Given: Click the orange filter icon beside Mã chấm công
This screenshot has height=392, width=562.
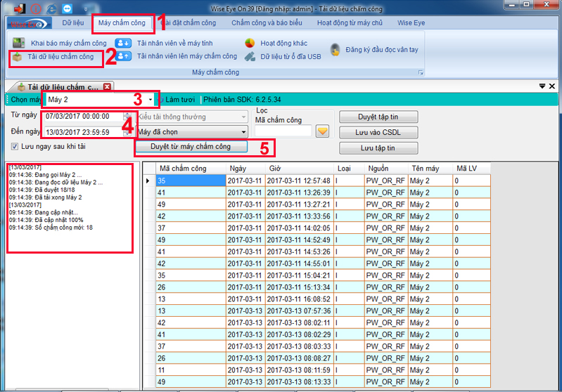Looking at the screenshot, I should point(322,131).
